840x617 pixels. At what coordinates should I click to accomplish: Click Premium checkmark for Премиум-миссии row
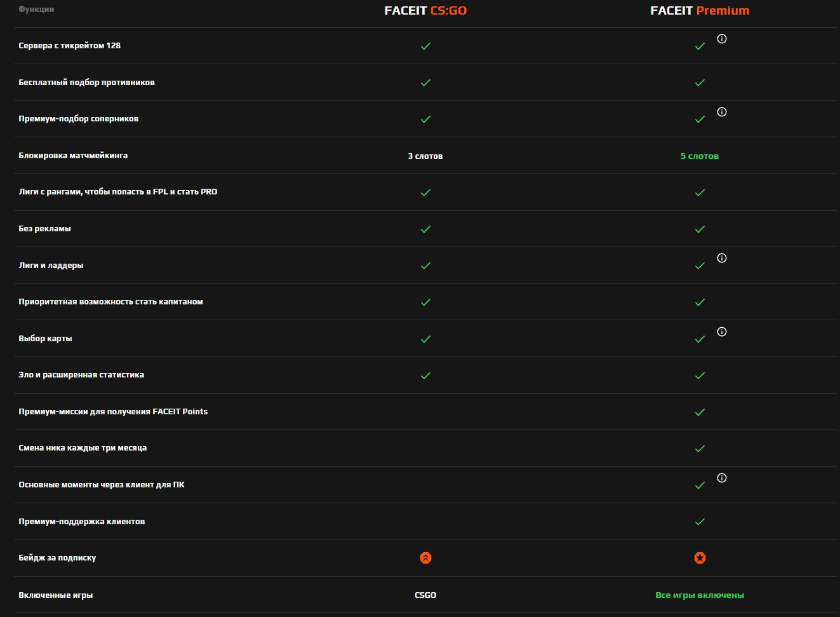click(700, 412)
